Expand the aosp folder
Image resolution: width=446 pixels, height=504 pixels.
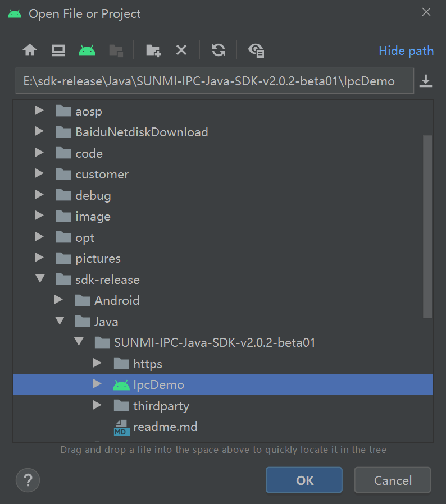point(39,110)
